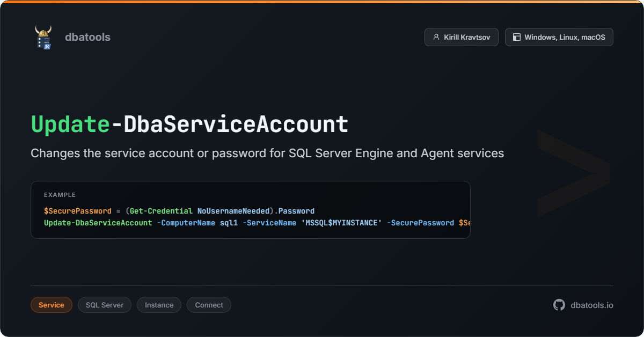This screenshot has width=644, height=337.
Task: Choose the Instance tag
Action: pyautogui.click(x=159, y=305)
